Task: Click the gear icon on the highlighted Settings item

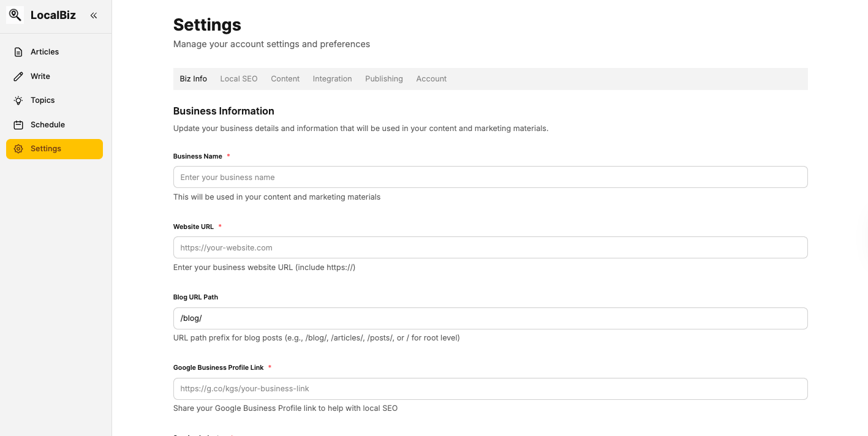Action: [x=18, y=148]
